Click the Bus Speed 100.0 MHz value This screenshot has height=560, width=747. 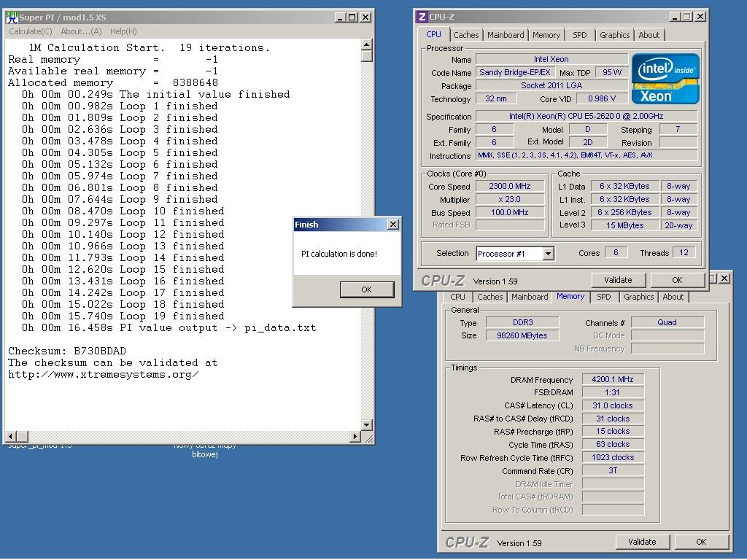(x=510, y=212)
